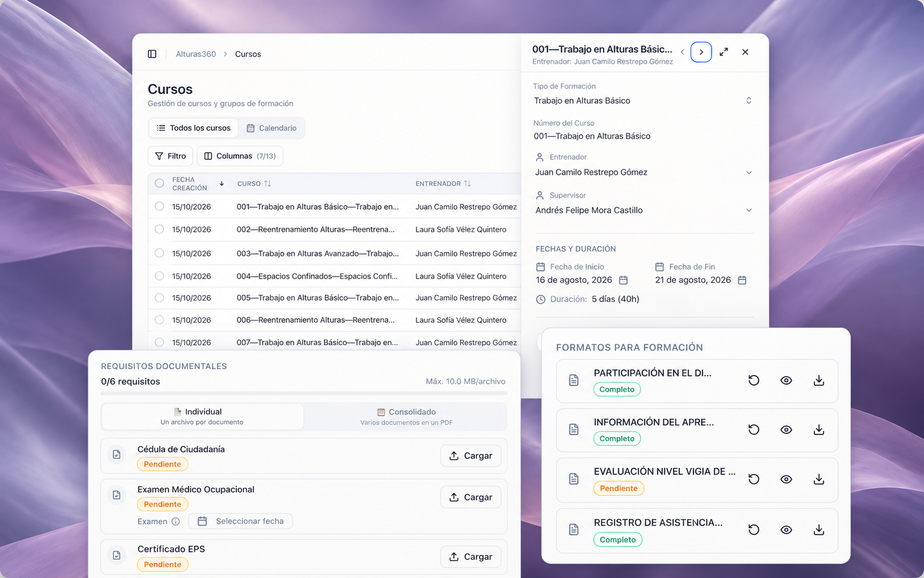Click info icon next to Examen
This screenshot has width=924, height=578.
[175, 521]
